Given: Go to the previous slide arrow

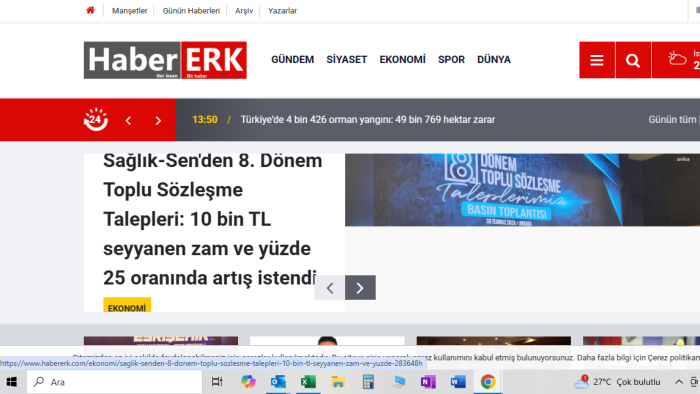Looking at the screenshot, I should (x=329, y=288).
